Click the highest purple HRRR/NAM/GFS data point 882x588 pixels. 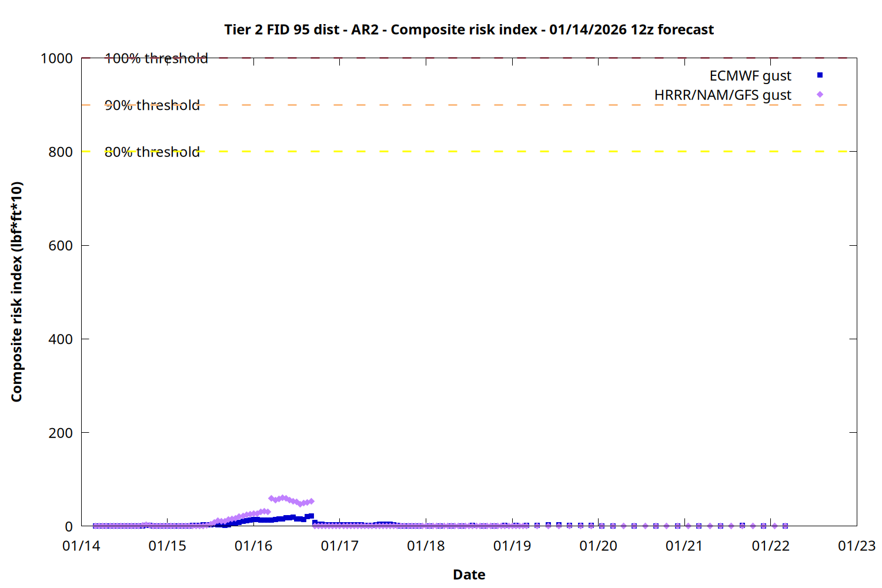point(283,498)
